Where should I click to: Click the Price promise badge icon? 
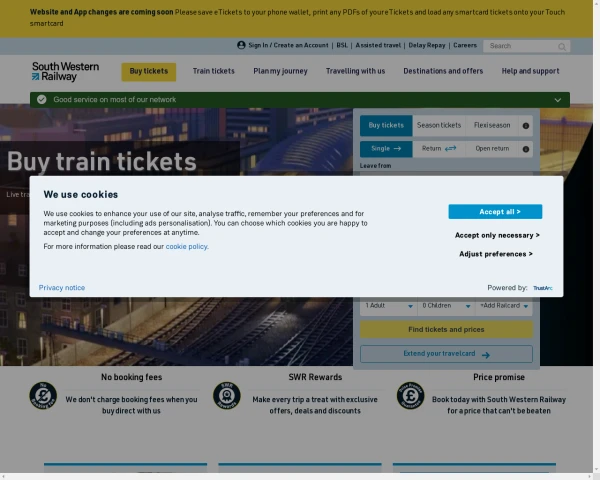pos(410,396)
